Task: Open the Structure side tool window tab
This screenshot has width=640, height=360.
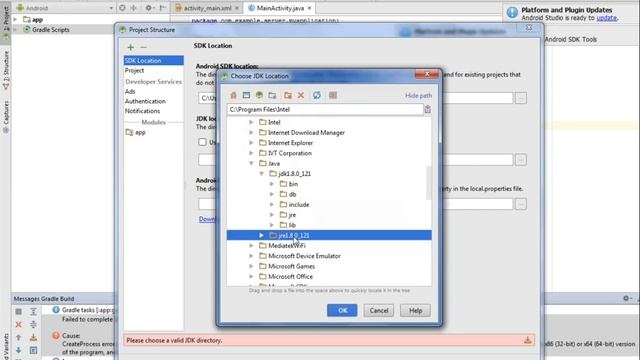Action: (6, 69)
